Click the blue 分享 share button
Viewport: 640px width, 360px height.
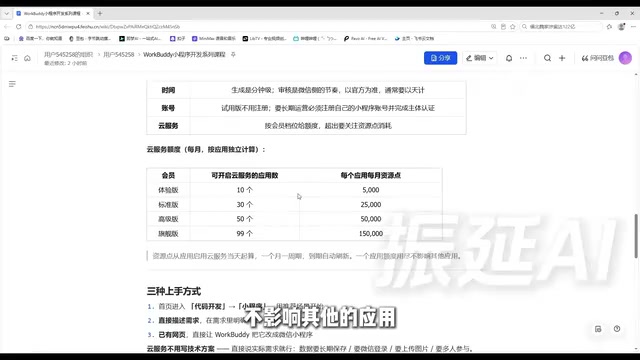pos(440,58)
